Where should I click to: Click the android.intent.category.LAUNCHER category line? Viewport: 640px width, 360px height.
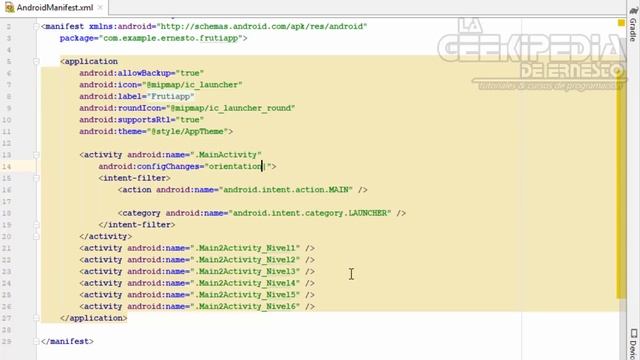coord(262,213)
